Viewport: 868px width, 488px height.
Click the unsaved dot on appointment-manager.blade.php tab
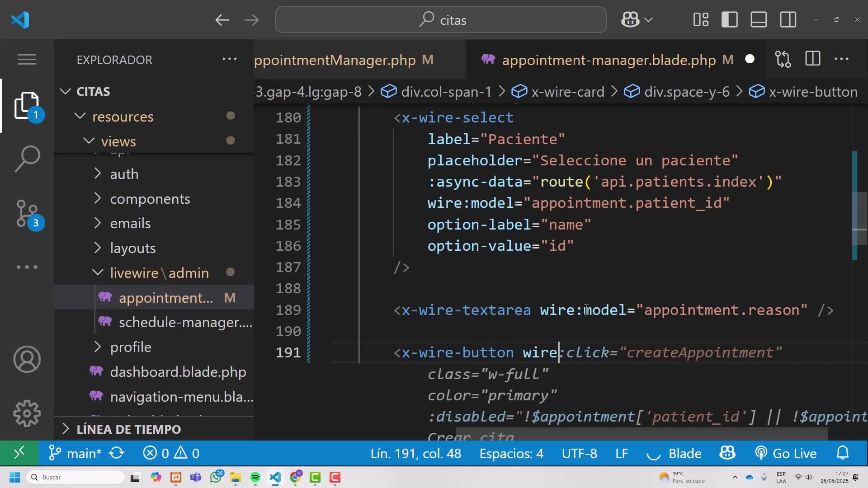(x=750, y=59)
